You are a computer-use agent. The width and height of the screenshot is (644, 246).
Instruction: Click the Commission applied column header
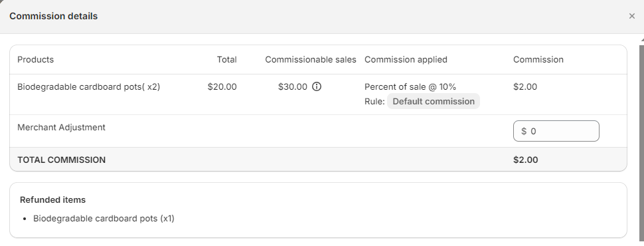(x=406, y=60)
